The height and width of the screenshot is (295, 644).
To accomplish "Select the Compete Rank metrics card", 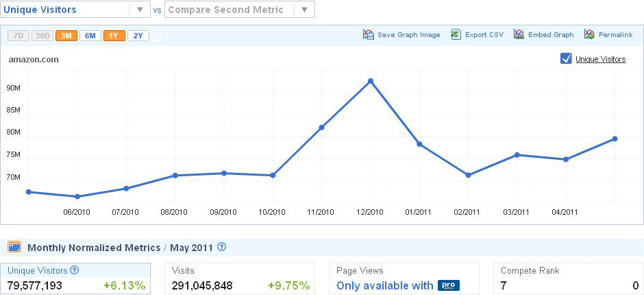I will pos(569,279).
